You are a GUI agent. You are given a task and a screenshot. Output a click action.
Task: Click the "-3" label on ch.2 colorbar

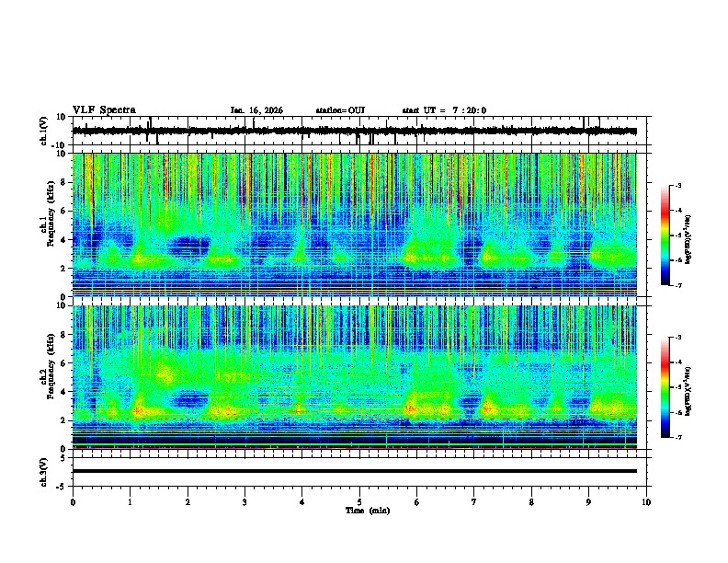(x=677, y=338)
